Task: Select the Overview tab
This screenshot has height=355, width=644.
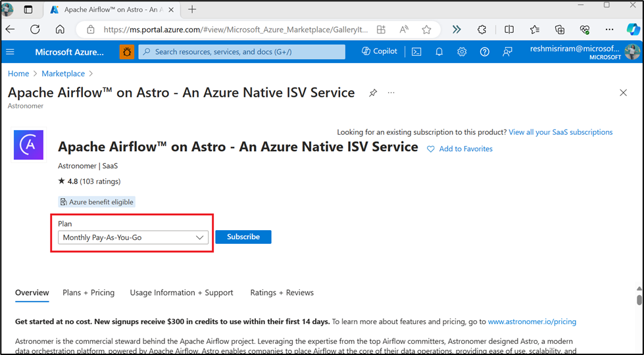Action: click(32, 293)
